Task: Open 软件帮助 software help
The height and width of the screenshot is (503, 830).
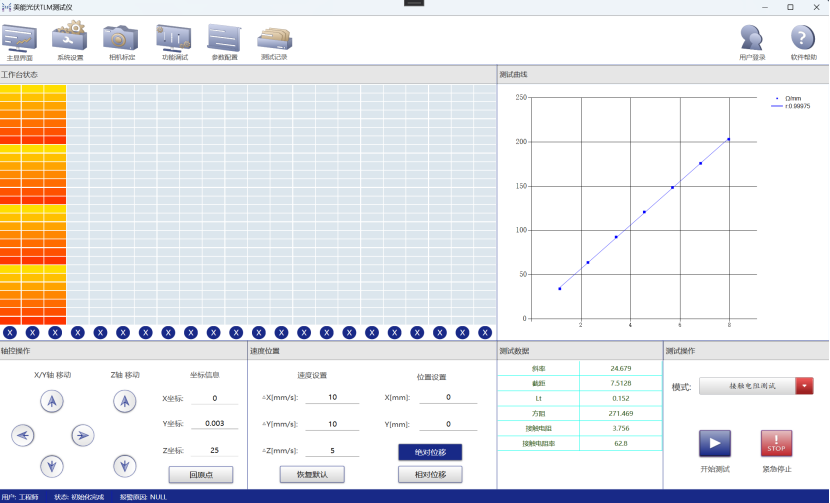Action: click(x=803, y=40)
